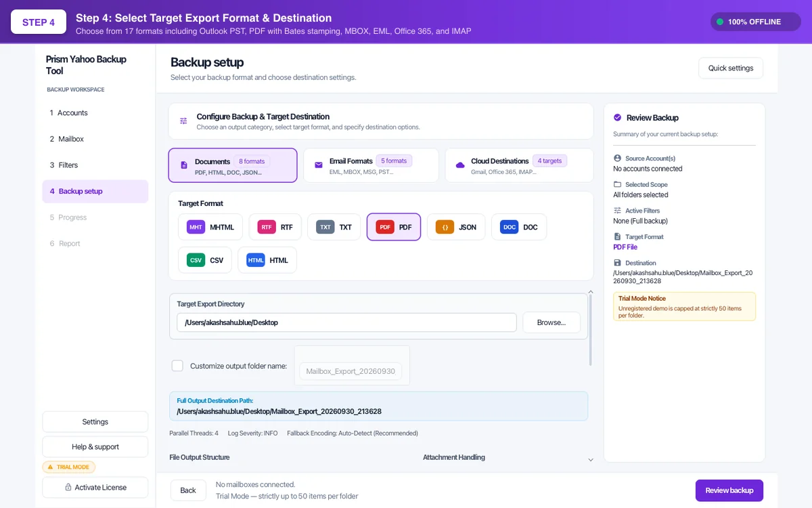Click the Full Output Destination Path value
The width and height of the screenshot is (812, 508).
(279, 411)
